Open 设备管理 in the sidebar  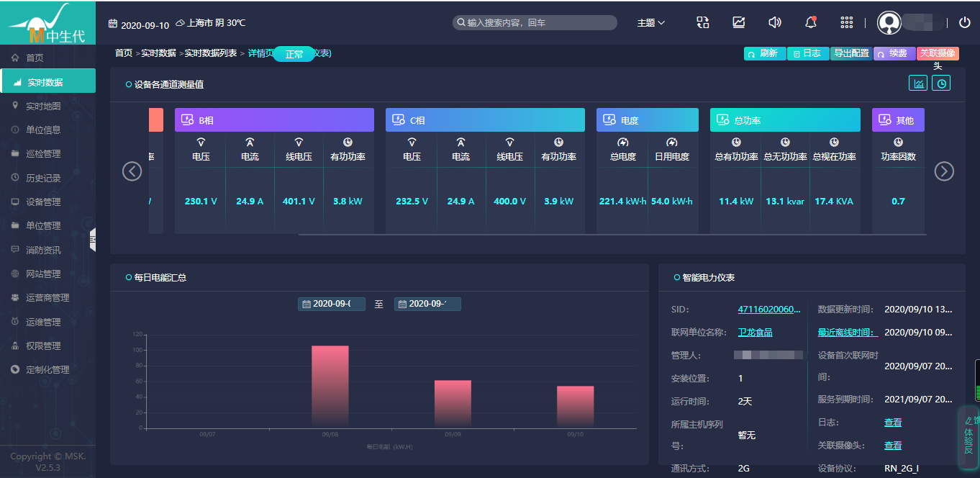43,202
